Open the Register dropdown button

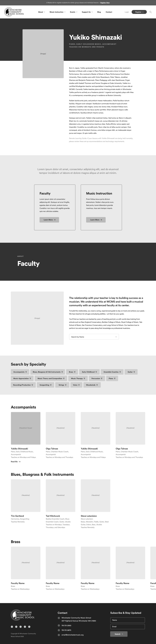coord(139,12)
